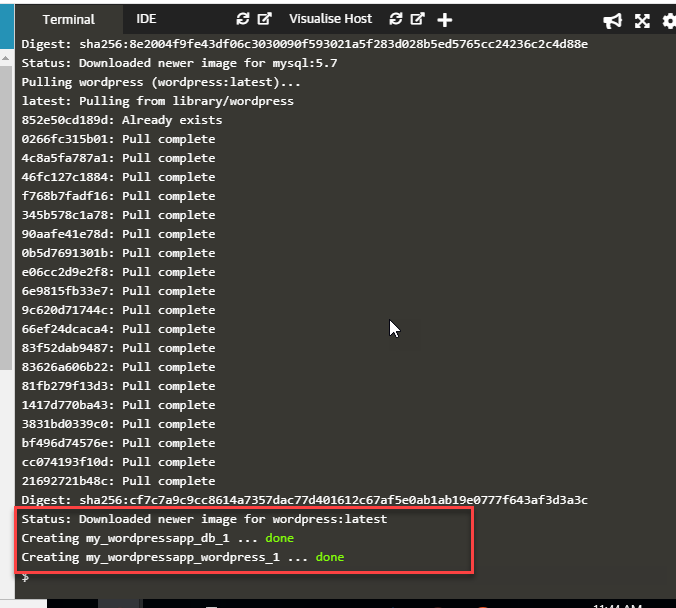Add a new tab with plus icon
This screenshot has width=676, height=608.
(x=444, y=20)
